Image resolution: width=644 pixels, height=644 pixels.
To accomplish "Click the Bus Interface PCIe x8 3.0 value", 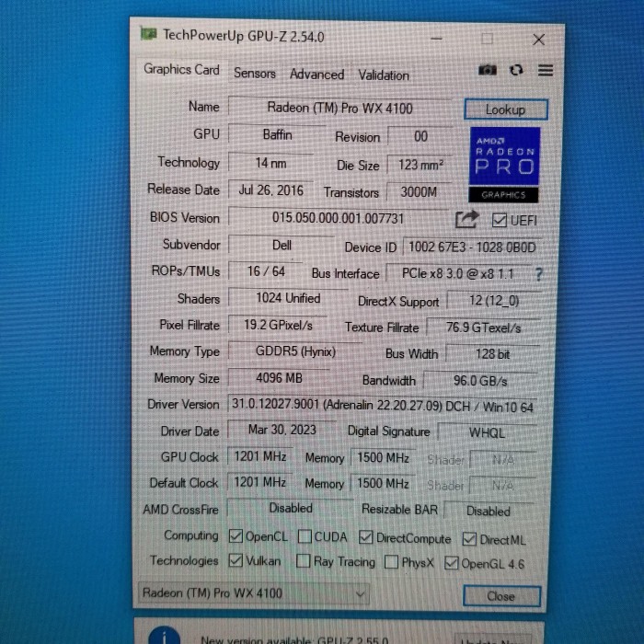I will [x=458, y=273].
